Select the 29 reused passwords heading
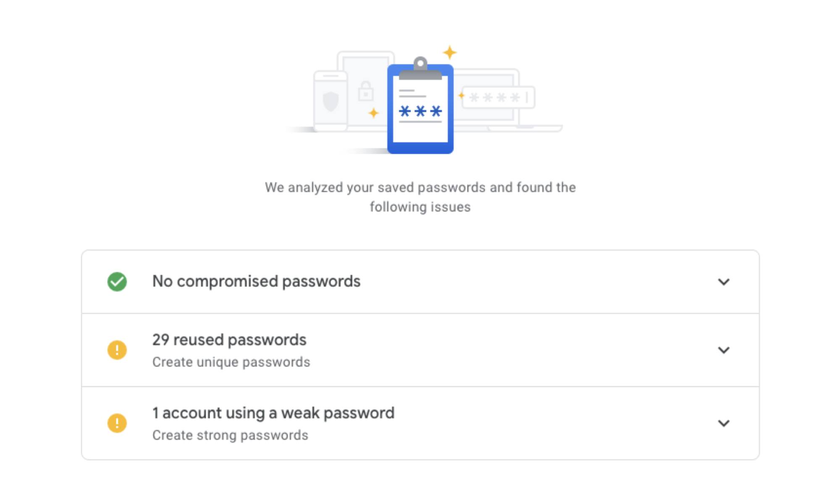This screenshot has height=504, width=840. coord(229,339)
